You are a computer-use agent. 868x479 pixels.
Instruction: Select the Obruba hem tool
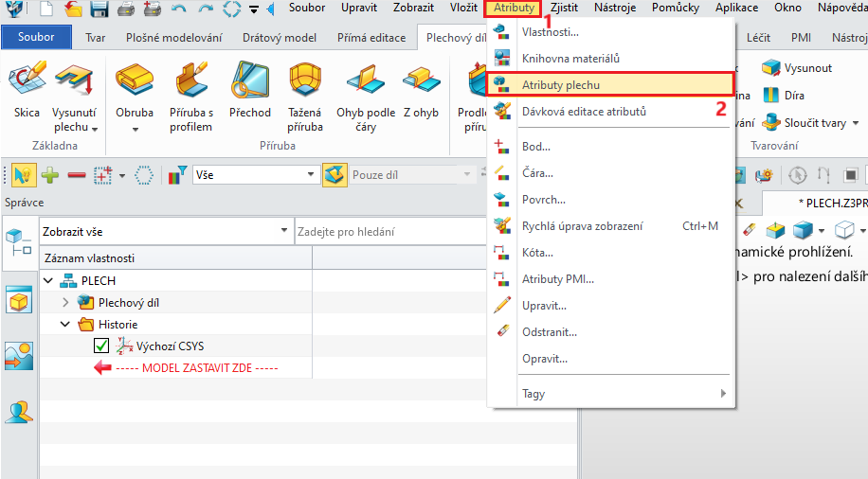tap(135, 90)
